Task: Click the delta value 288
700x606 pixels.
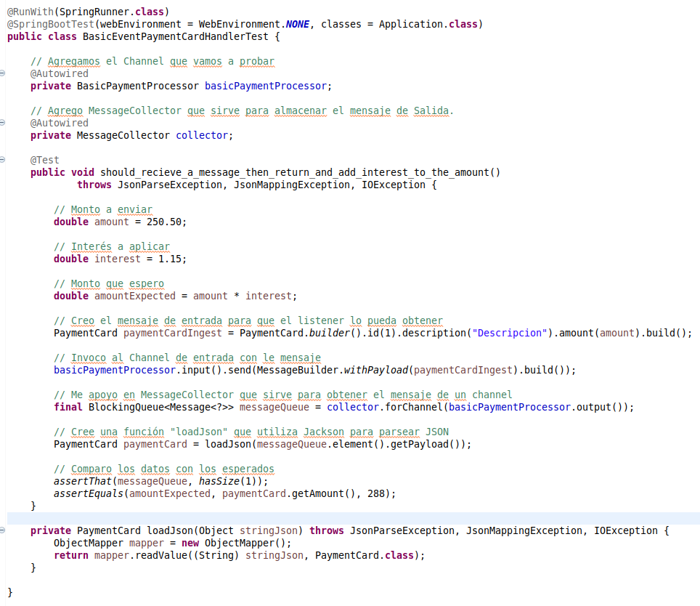Action: [376, 493]
